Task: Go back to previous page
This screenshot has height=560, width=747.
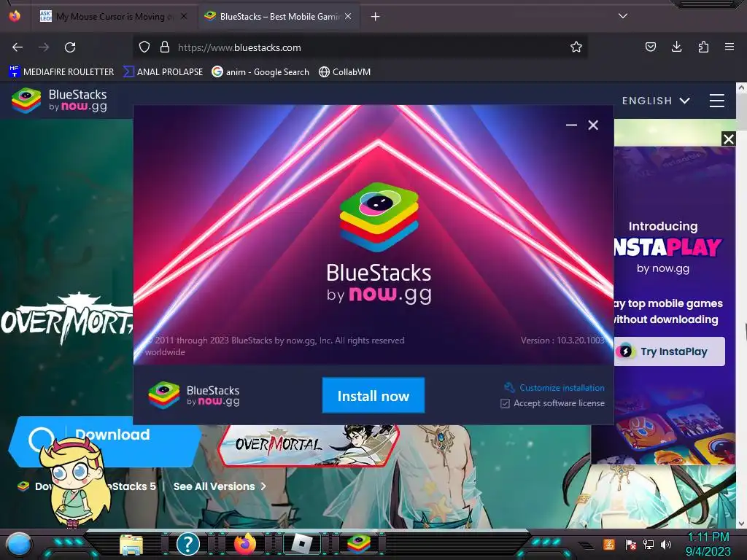Action: coord(18,47)
